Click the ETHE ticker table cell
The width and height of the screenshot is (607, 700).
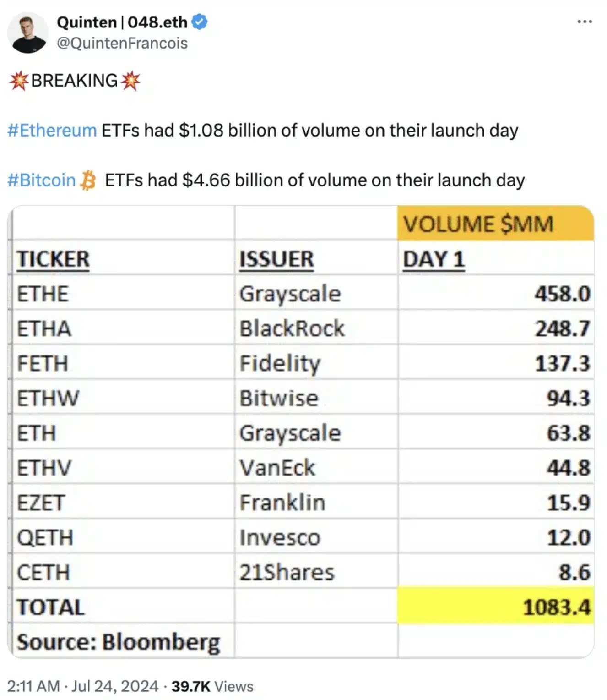coord(43,294)
